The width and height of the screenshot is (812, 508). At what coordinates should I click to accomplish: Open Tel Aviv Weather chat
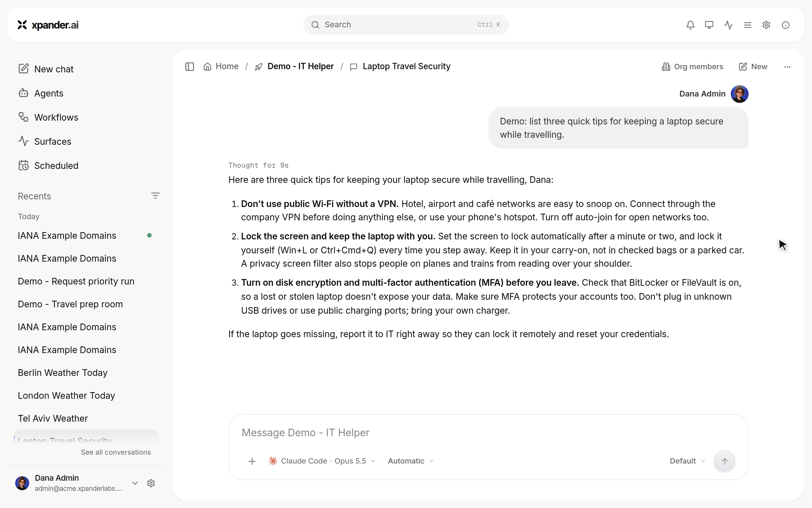click(x=86, y=418)
